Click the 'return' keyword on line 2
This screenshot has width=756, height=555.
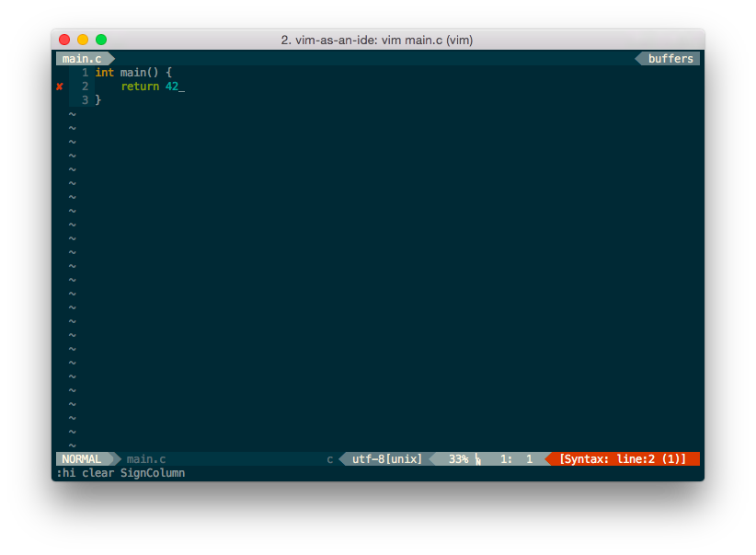pyautogui.click(x=140, y=87)
